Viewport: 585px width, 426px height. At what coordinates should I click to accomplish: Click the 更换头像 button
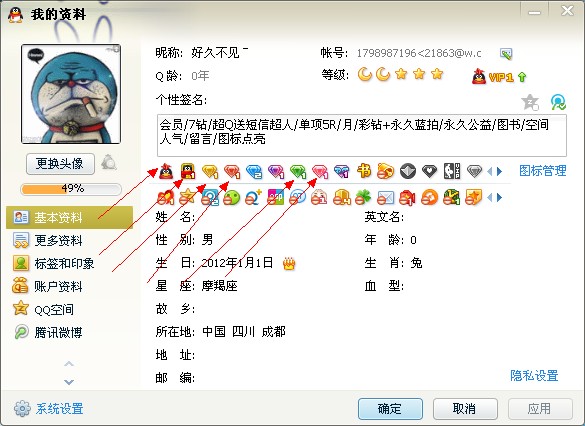[x=60, y=164]
